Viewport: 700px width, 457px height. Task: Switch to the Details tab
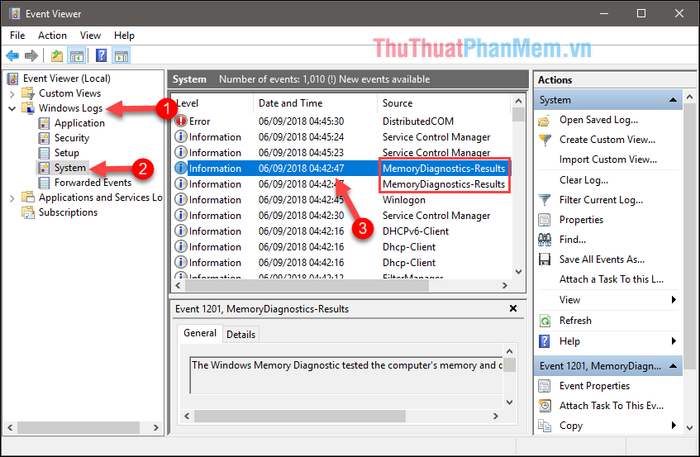point(240,335)
